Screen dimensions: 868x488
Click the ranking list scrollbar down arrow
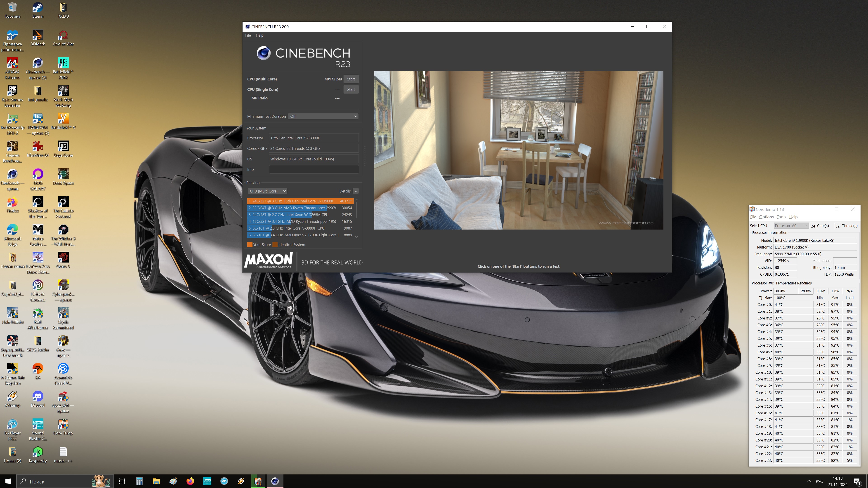click(356, 236)
